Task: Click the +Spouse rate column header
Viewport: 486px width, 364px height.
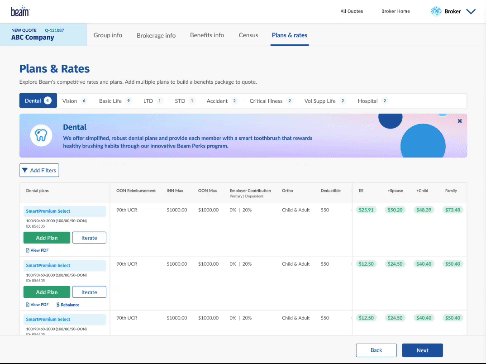Action: (x=395, y=191)
